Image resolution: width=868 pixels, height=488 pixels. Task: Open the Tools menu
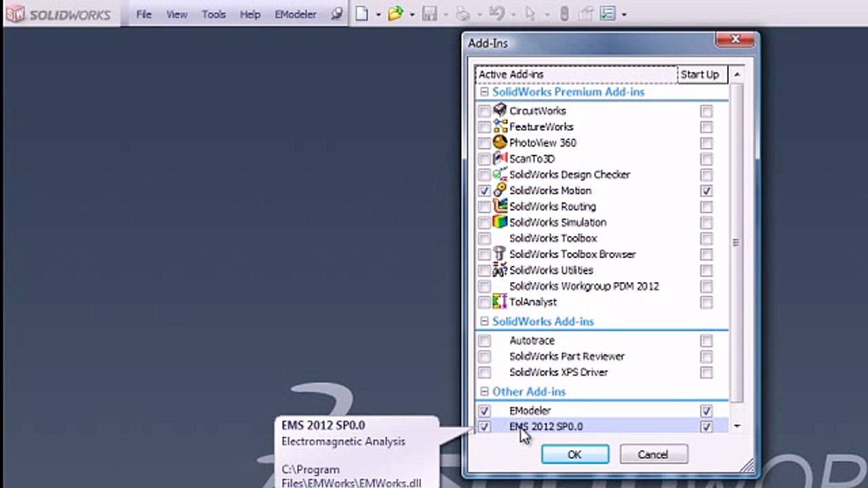click(x=214, y=14)
